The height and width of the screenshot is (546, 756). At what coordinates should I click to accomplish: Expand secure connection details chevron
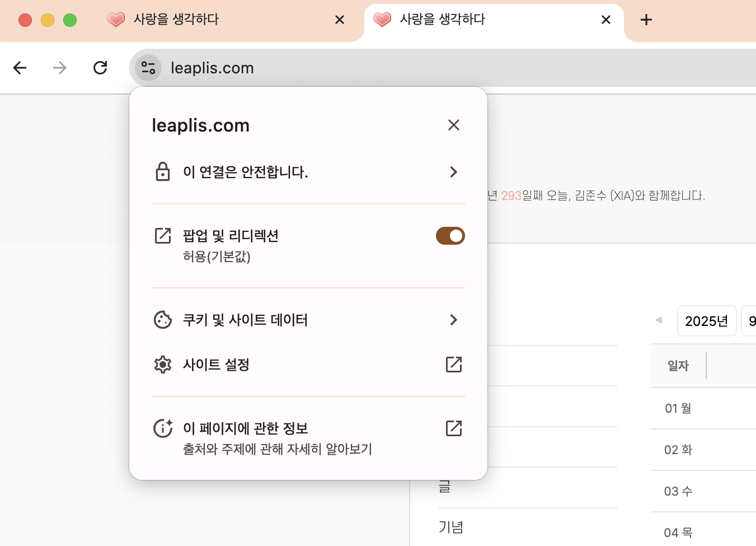(453, 172)
